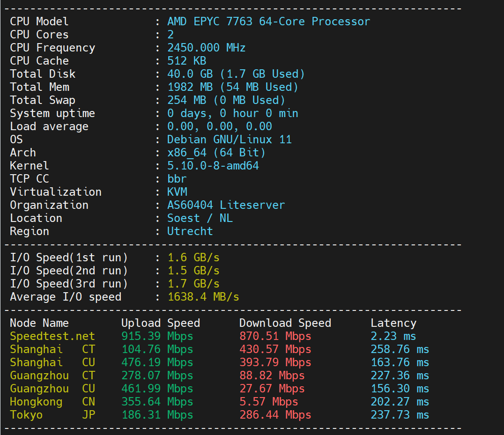Image resolution: width=504 pixels, height=435 pixels.
Task: Click the 254 MB (0 MB Used) swap value
Action: coord(226,101)
